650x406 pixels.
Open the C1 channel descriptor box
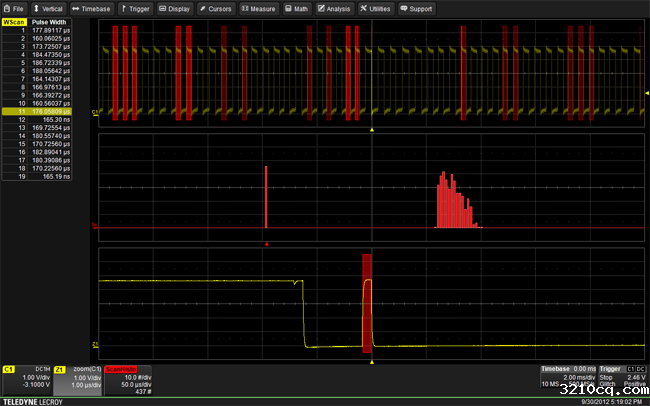27,380
